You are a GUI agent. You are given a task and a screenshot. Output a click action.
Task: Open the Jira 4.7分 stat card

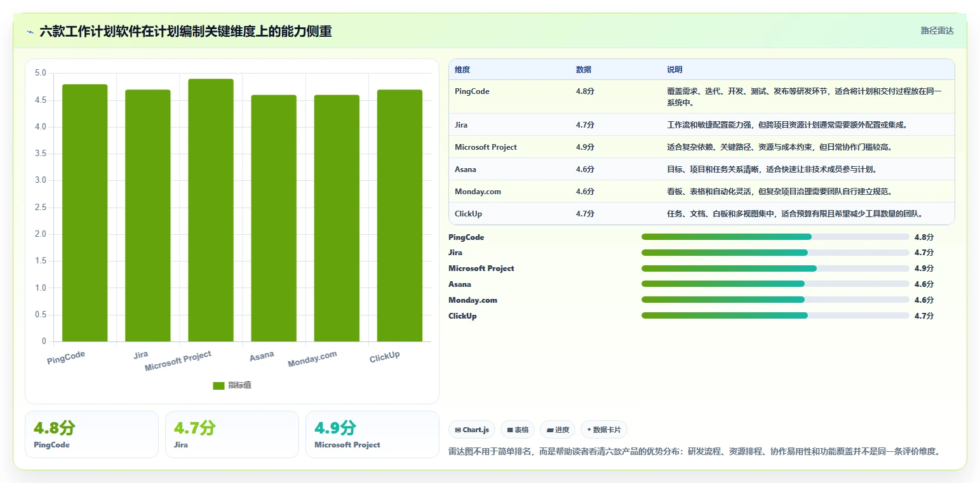[232, 434]
